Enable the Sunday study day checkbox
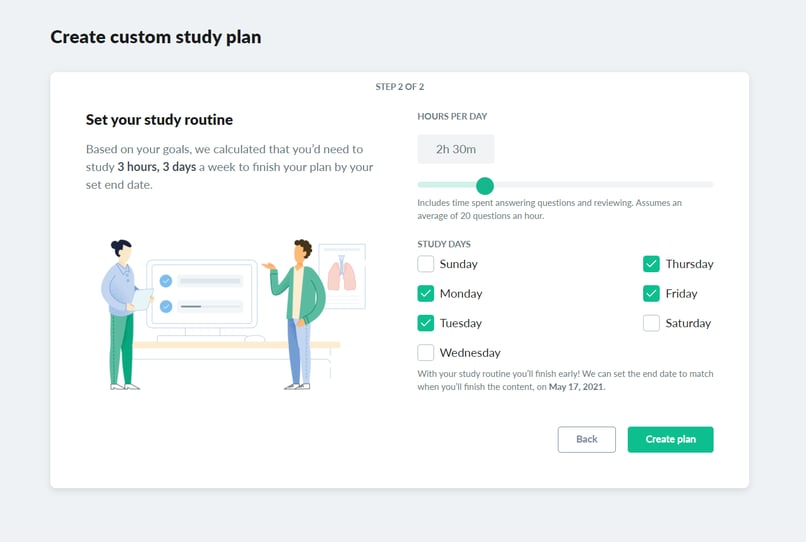 pyautogui.click(x=426, y=264)
